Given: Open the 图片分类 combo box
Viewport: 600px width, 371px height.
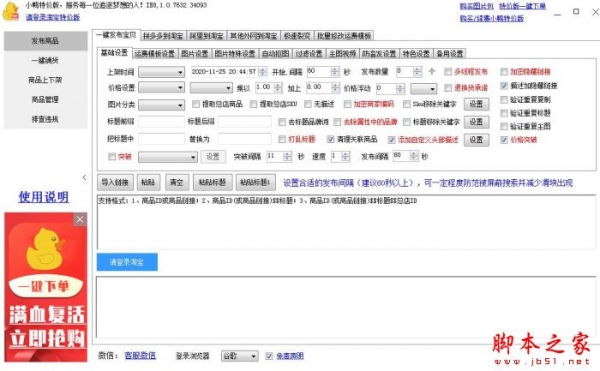Looking at the screenshot, I should click(x=161, y=105).
